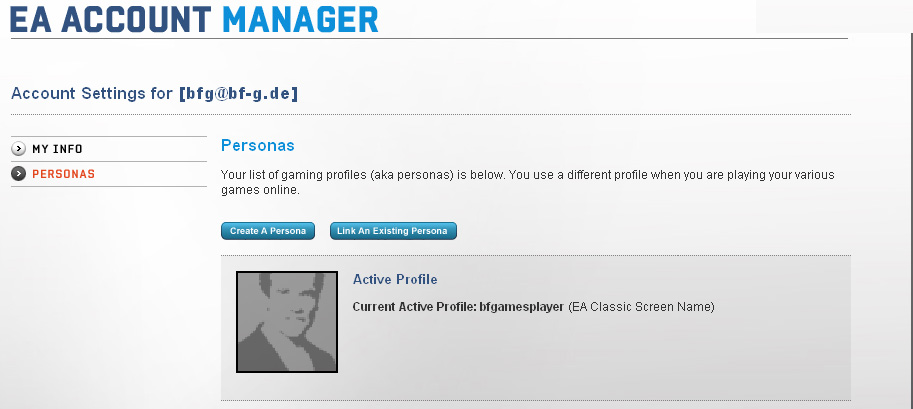Screen dimensions: 913x409
Task: Select the PERSONAS sidebar menu item
Action: [x=63, y=174]
